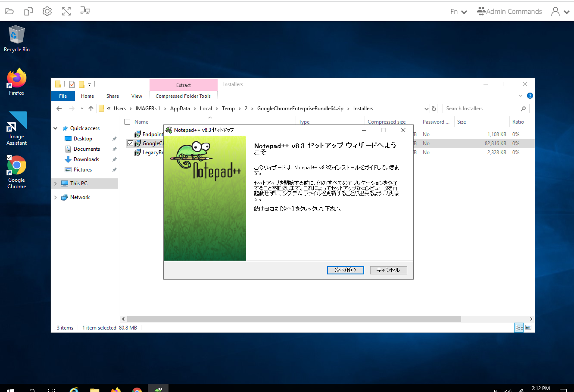
Task: Click GoogleChromeEnterpriseBundle64.zip breadcrumb
Action: click(x=300, y=109)
